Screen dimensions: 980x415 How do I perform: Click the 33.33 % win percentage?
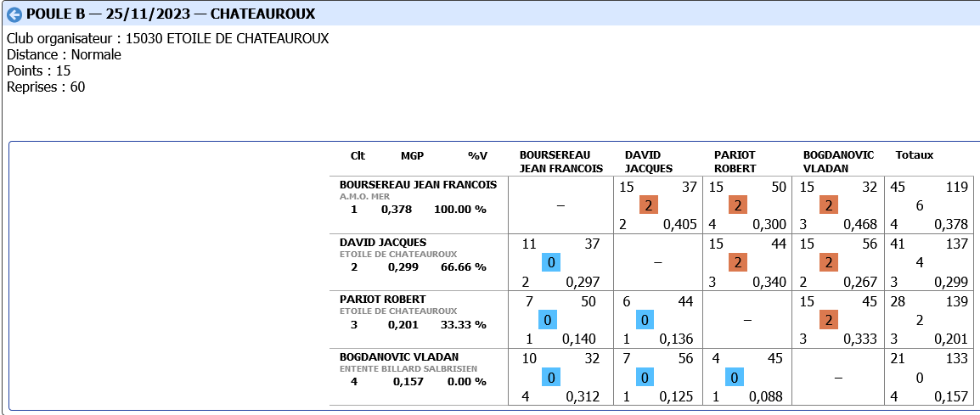click(x=463, y=324)
